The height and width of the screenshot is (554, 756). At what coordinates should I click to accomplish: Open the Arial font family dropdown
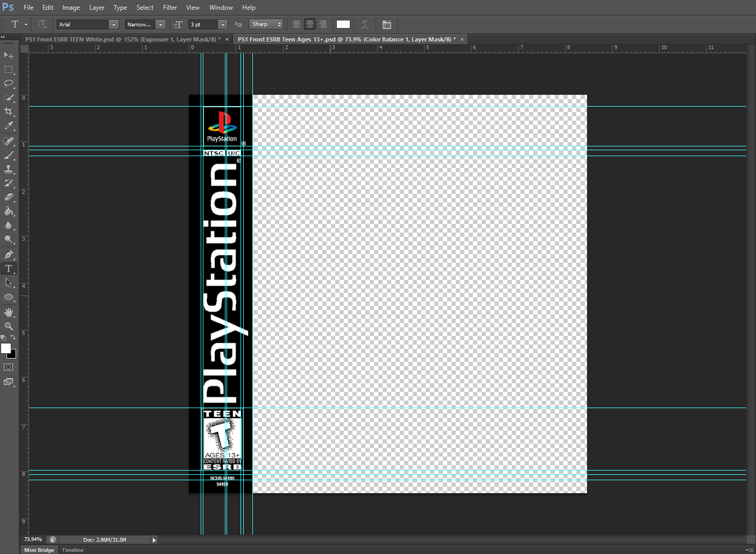114,24
